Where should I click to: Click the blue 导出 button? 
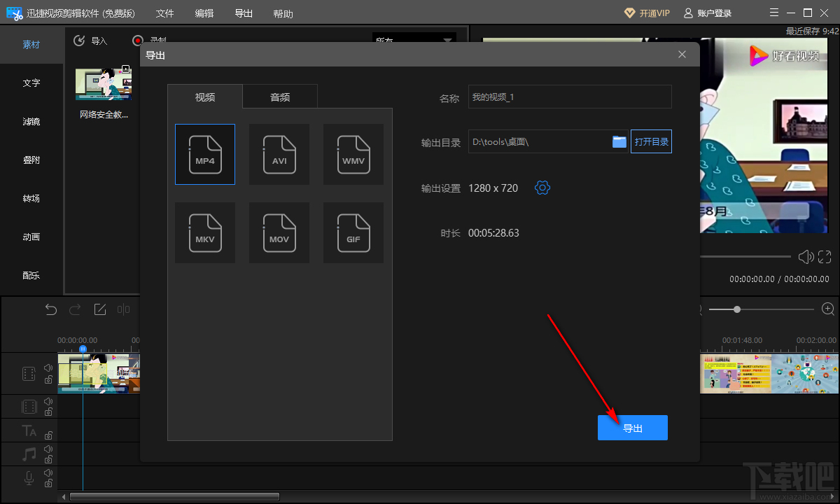point(633,428)
